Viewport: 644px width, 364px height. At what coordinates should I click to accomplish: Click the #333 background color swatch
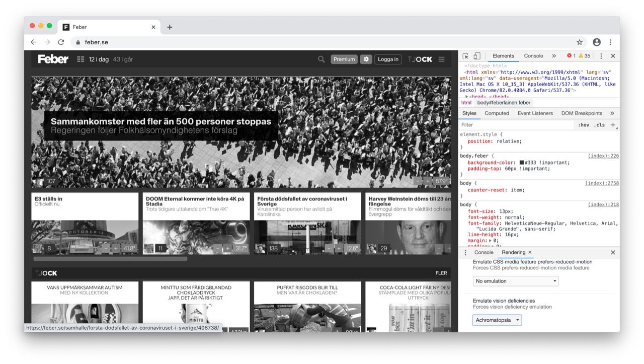pos(522,163)
